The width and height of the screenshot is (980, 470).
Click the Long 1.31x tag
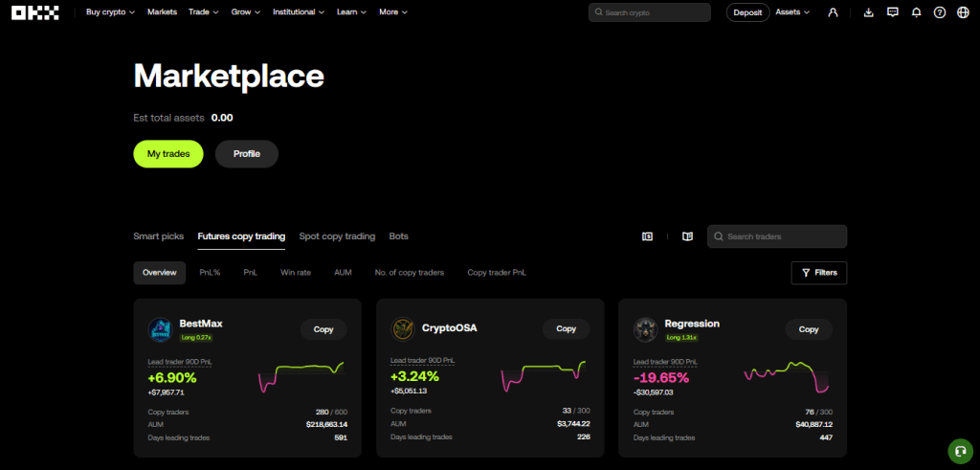[x=681, y=338]
